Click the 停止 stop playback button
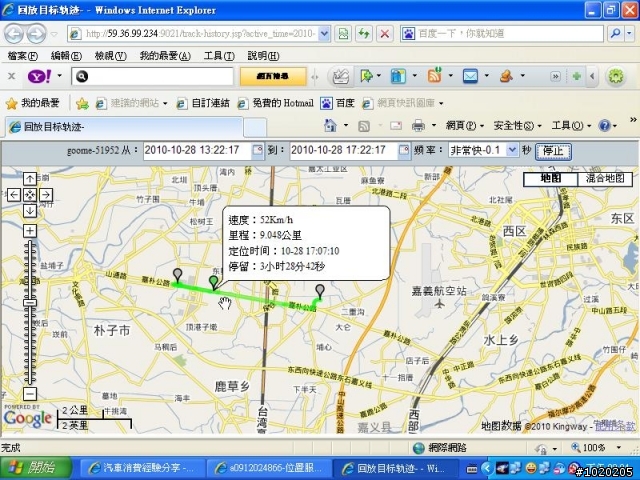Viewport: 640px width, 480px height. pyautogui.click(x=553, y=151)
